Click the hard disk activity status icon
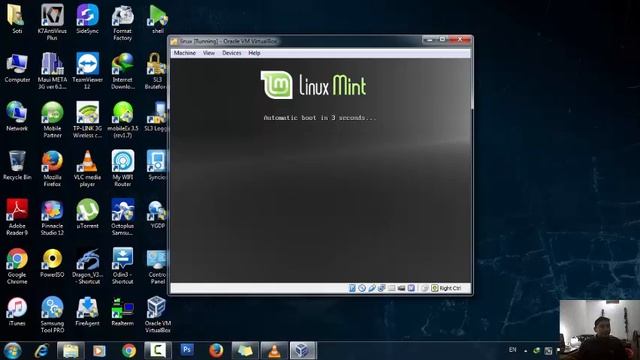640x360 pixels. (352, 288)
